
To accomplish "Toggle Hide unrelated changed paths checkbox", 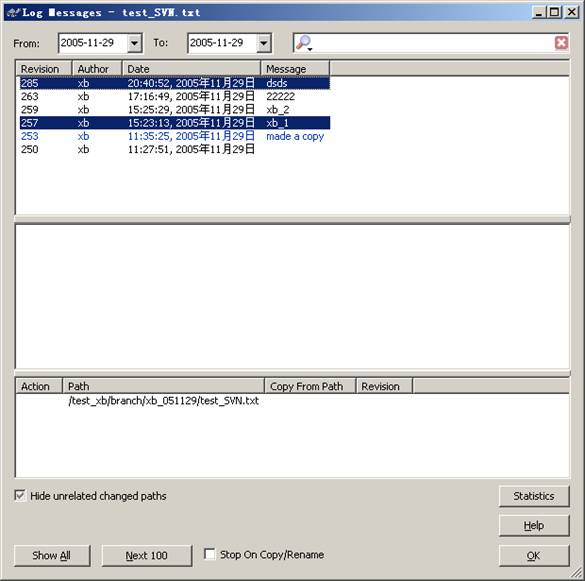I will click(20, 496).
